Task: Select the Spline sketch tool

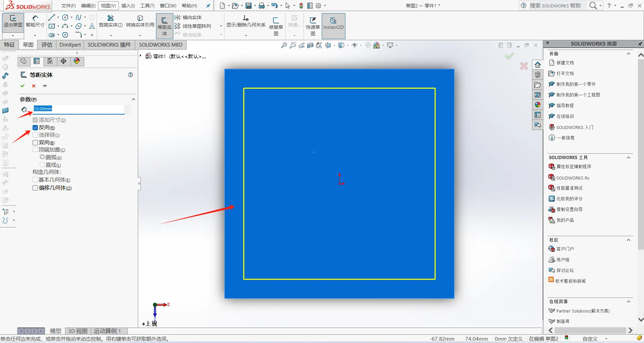Action: coord(78,17)
